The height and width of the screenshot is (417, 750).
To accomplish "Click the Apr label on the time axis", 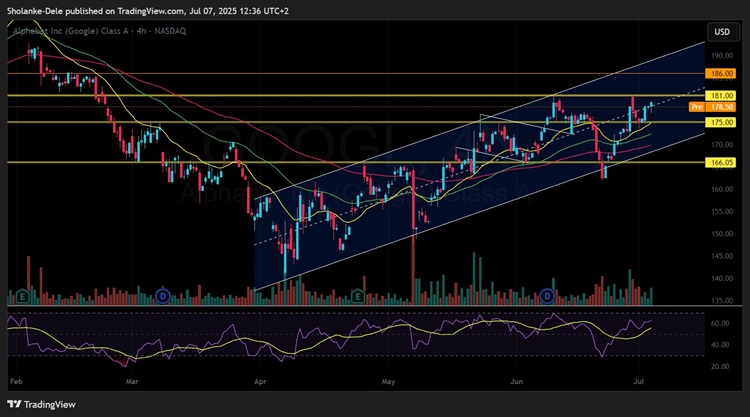I will click(260, 382).
